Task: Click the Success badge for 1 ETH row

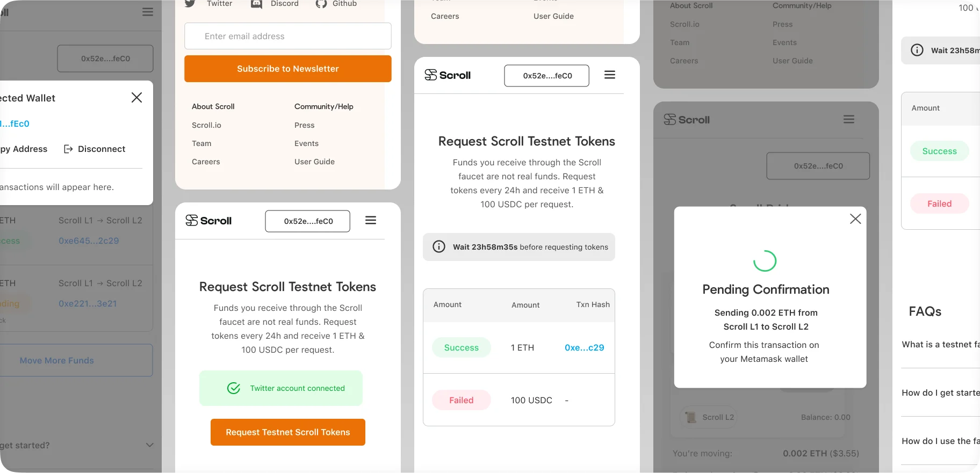Action: pyautogui.click(x=461, y=347)
